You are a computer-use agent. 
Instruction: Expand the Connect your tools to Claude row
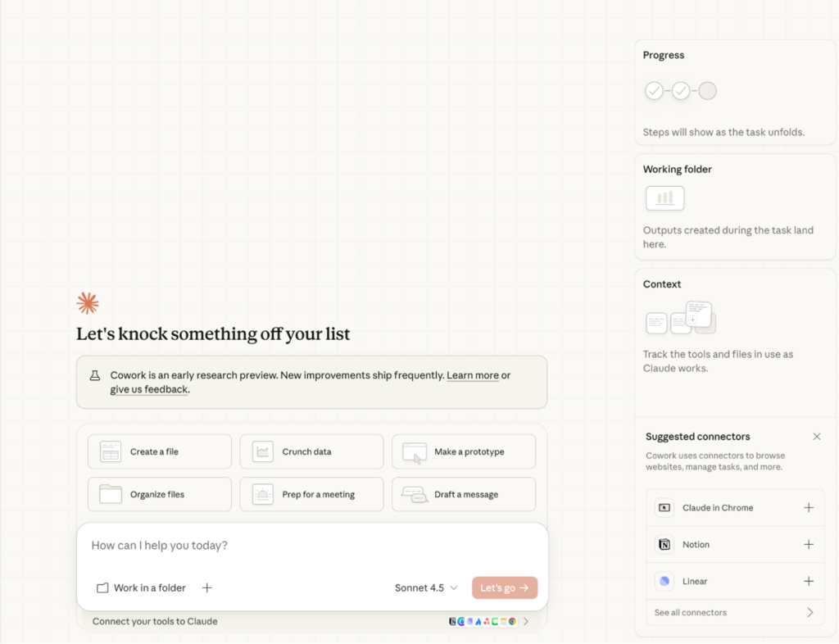(525, 622)
